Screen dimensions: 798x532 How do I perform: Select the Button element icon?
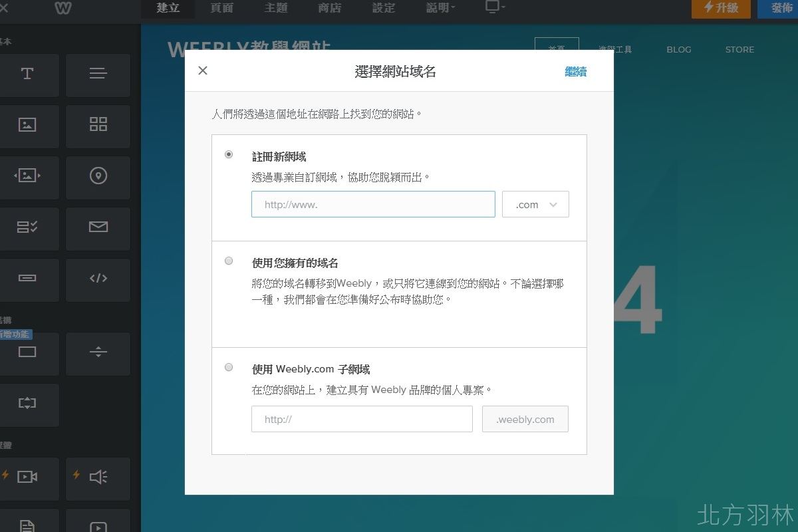[x=27, y=278]
